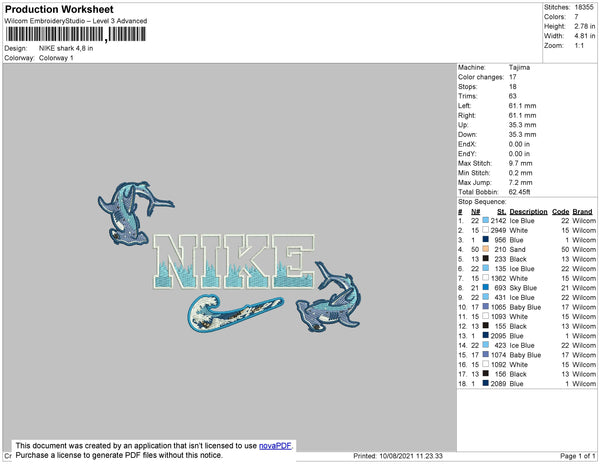Viewport: 600px width, 464px height.
Task: Click the 'Sand' description in stop 4
Action: [x=517, y=249]
